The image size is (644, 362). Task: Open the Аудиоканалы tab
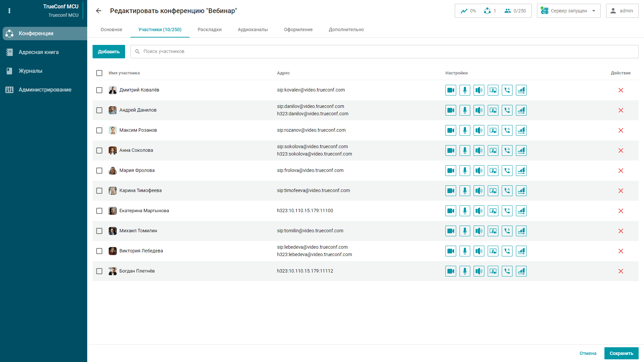[x=253, y=29]
